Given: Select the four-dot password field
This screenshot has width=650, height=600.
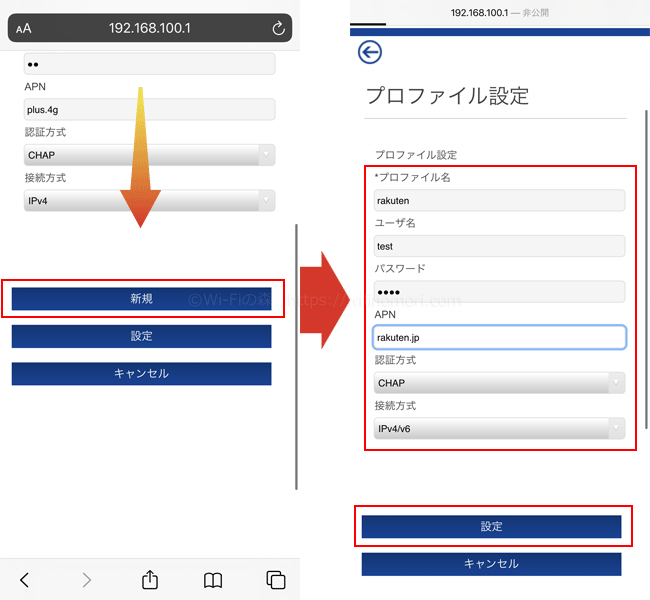Looking at the screenshot, I should coord(500,291).
